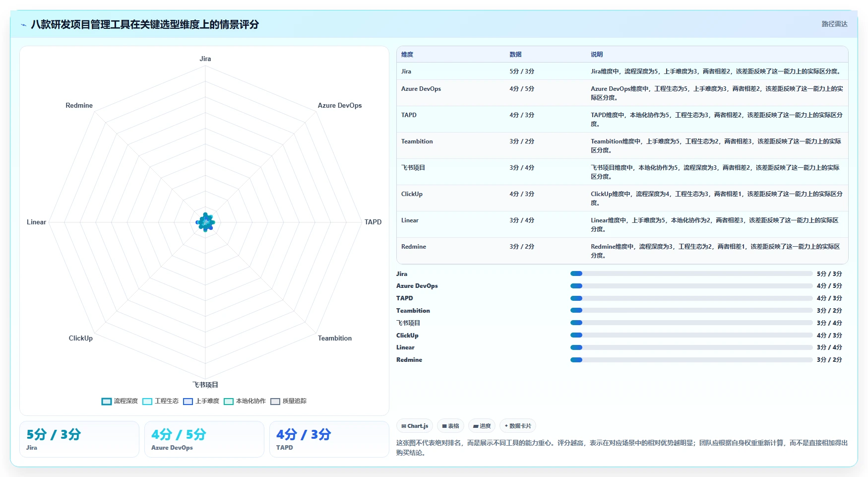Select the 进度 chip
The width and height of the screenshot is (868, 477).
pyautogui.click(x=482, y=426)
